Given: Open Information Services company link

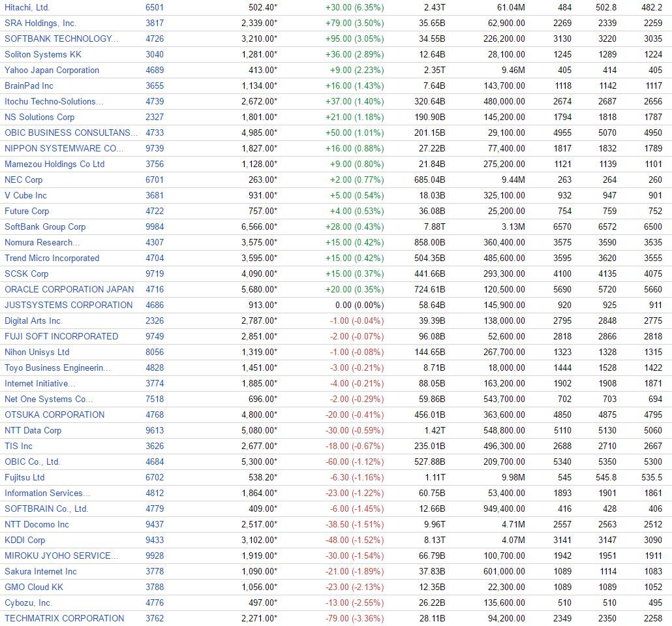Looking at the screenshot, I should [x=47, y=493].
